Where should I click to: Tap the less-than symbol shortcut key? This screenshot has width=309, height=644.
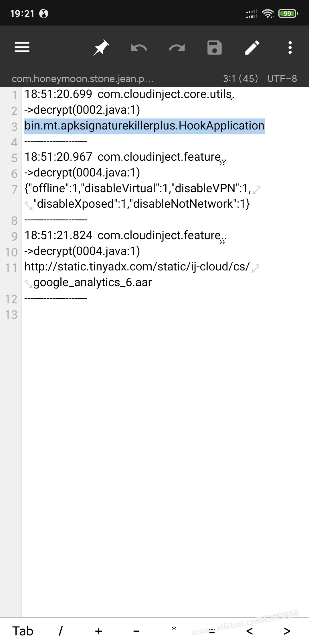249,631
